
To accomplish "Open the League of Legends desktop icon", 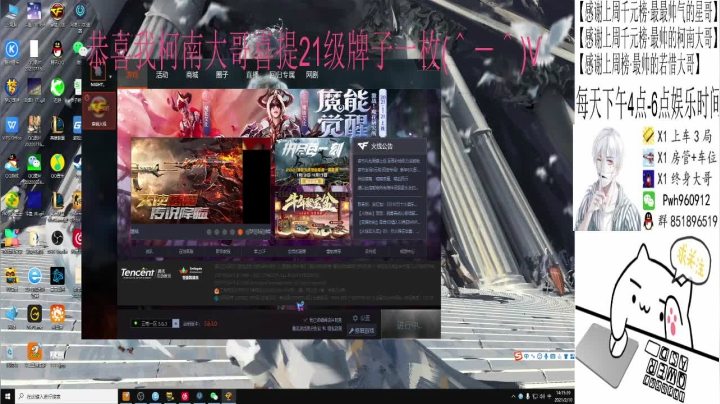I will (x=57, y=125).
